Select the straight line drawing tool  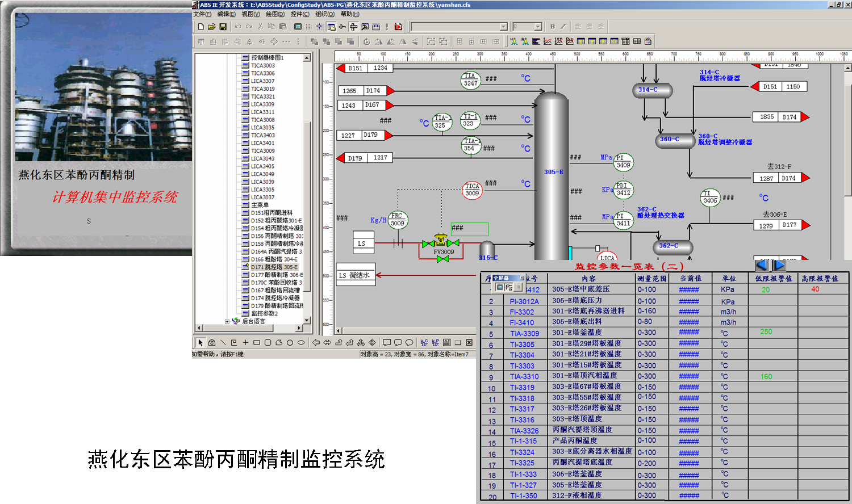(223, 342)
